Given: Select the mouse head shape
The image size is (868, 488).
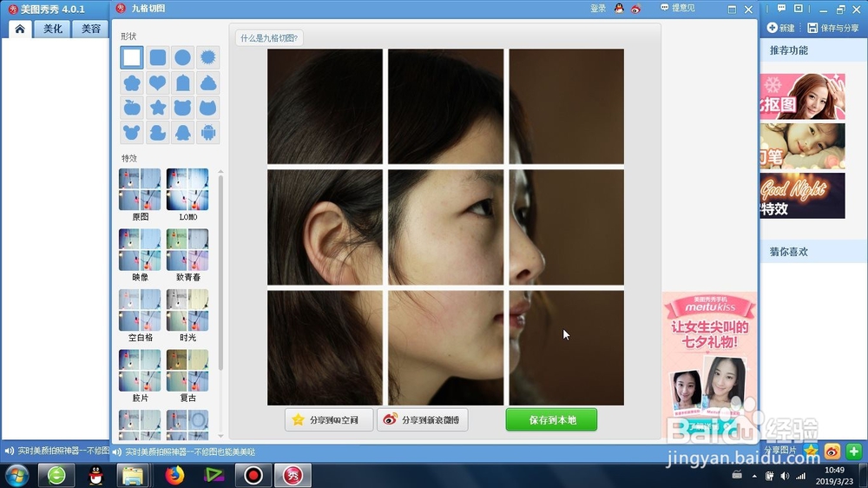Looking at the screenshot, I should click(x=132, y=132).
